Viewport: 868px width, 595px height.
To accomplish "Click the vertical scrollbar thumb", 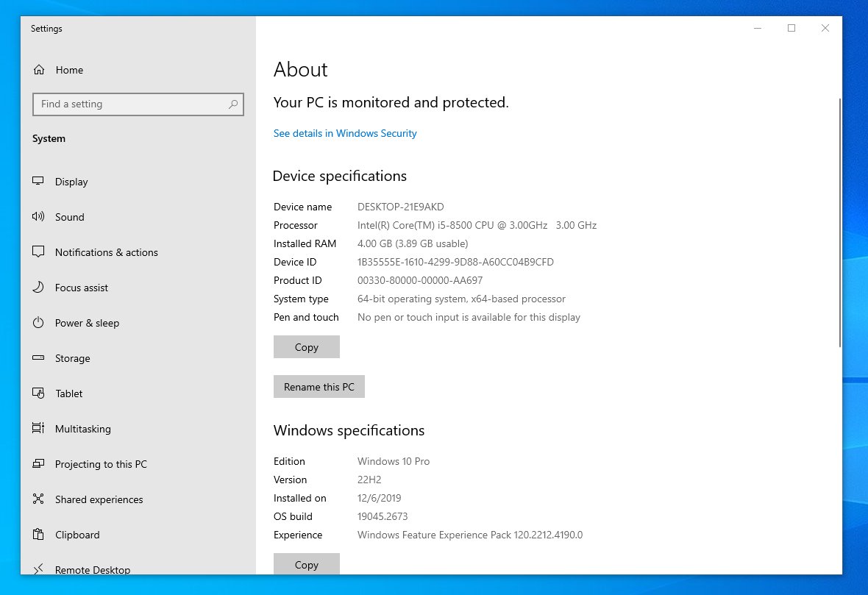I will [x=839, y=223].
